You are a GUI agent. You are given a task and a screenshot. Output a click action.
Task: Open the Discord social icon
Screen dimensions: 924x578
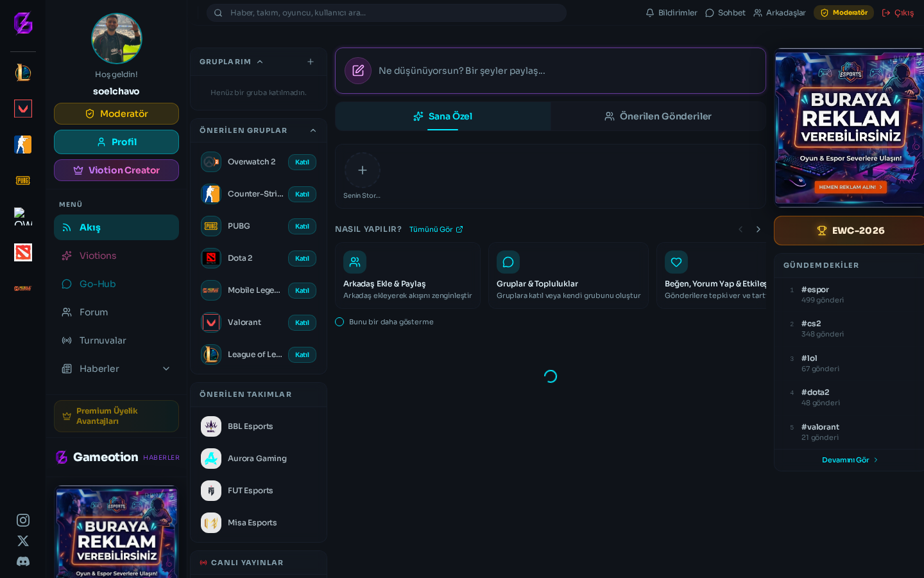tap(23, 561)
